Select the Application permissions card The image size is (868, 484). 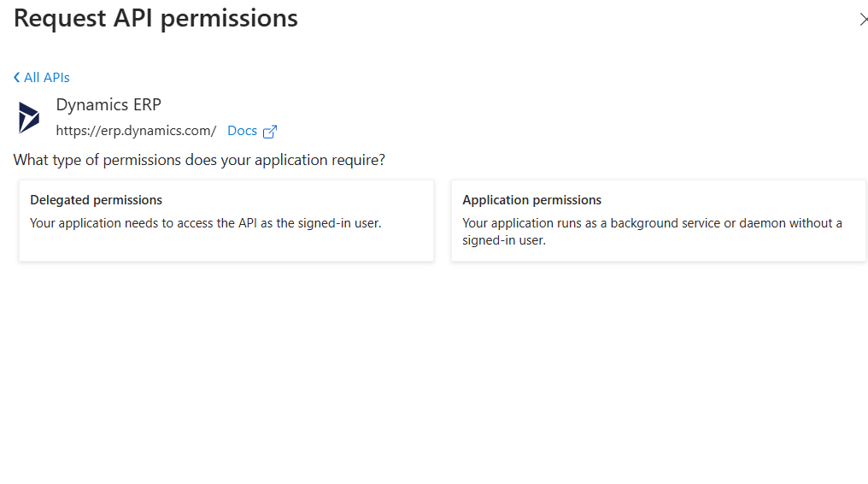[x=658, y=221]
